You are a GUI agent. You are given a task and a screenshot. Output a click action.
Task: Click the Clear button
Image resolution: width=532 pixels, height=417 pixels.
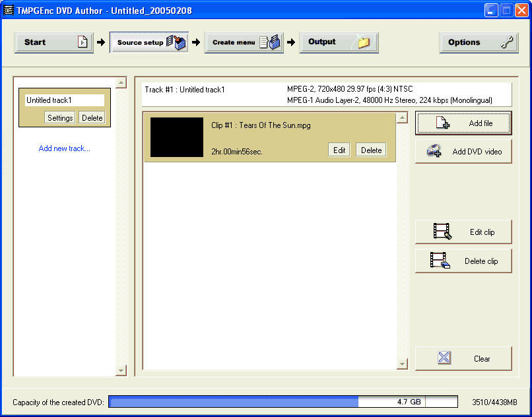tap(463, 359)
